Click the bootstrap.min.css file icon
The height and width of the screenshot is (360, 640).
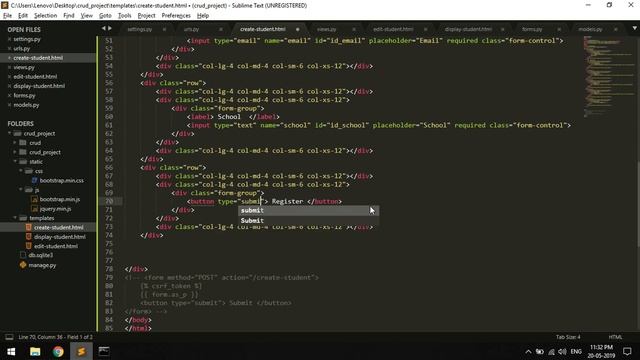point(35,180)
